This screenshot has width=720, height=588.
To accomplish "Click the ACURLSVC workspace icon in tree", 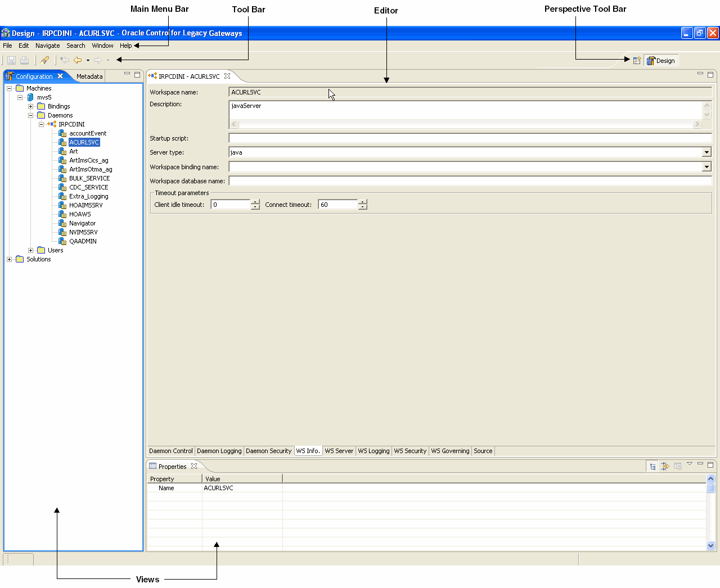I will coord(62,142).
